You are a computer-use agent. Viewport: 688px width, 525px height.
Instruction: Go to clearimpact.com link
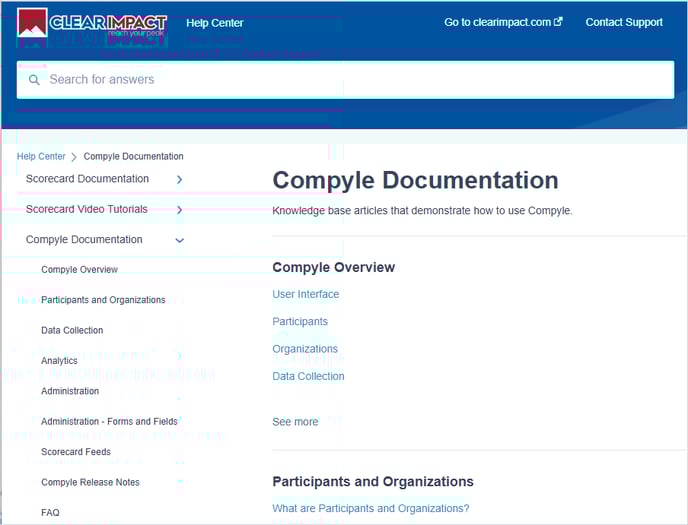pyautogui.click(x=503, y=22)
